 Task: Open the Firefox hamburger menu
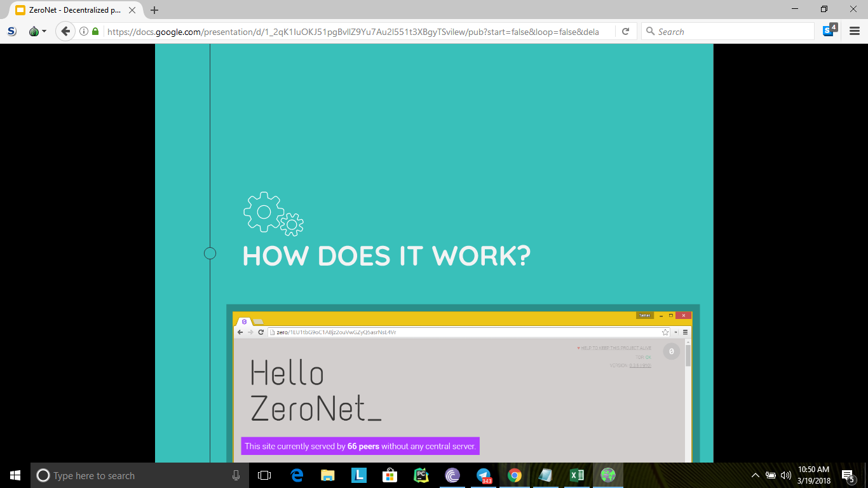click(855, 31)
